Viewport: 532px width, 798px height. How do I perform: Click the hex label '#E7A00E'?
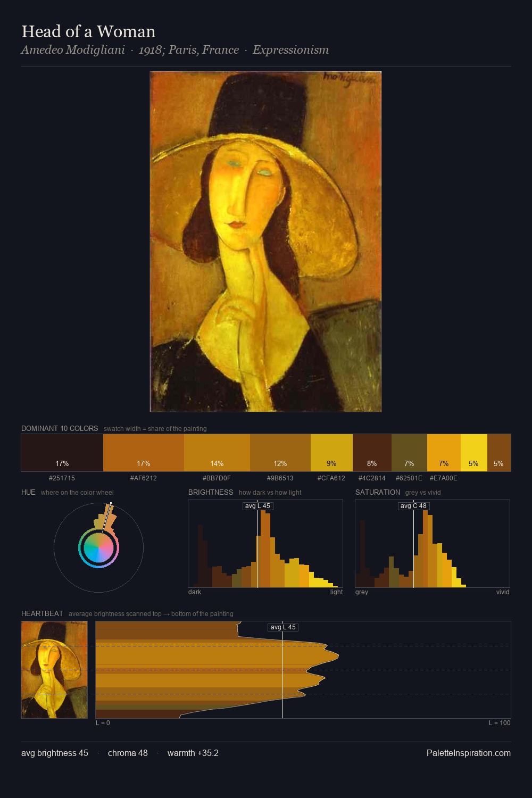[444, 478]
